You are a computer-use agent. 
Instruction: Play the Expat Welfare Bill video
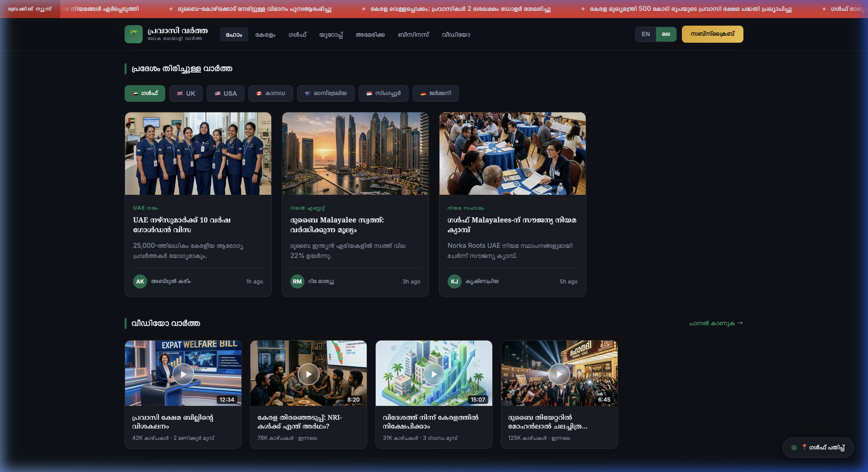point(183,374)
